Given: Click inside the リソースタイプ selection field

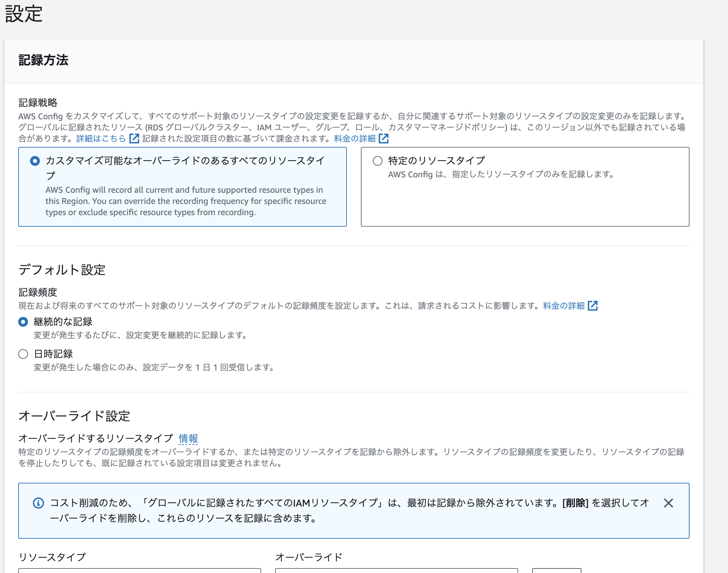Looking at the screenshot, I should [140, 571].
